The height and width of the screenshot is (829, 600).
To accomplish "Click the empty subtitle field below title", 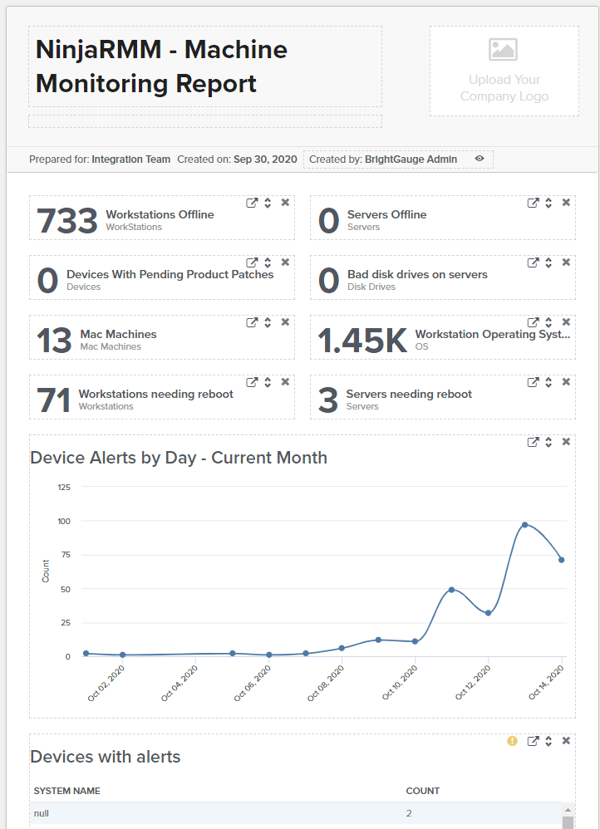I will [x=205, y=121].
